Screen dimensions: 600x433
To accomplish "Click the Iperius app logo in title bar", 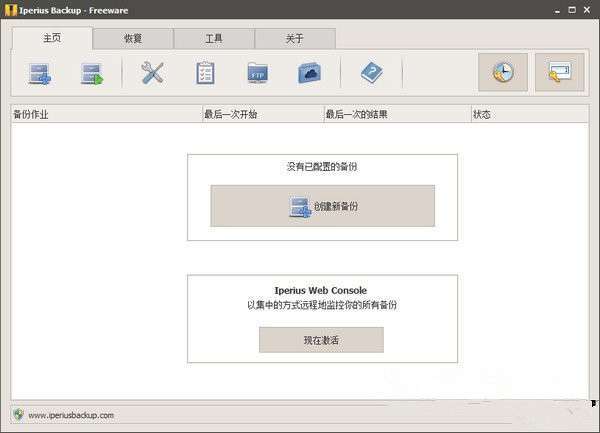I will tap(11, 10).
